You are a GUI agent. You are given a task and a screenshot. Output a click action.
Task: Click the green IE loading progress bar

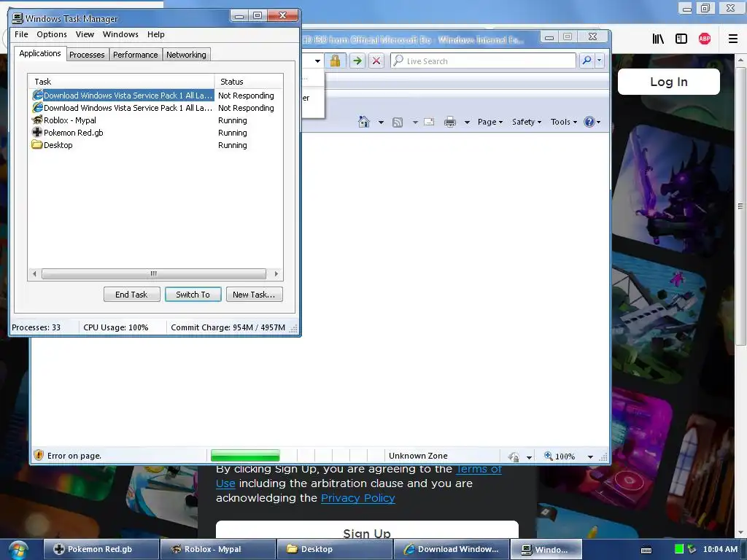(245, 456)
